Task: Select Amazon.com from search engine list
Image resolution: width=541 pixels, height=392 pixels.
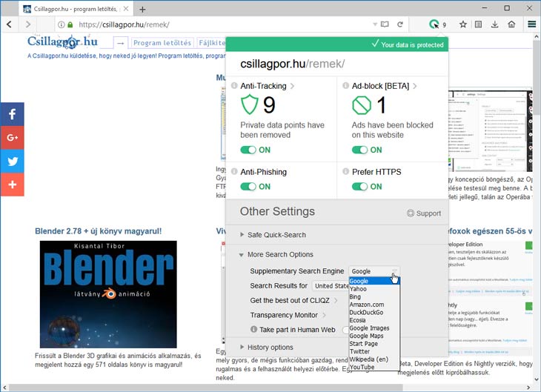Action: click(x=374, y=305)
